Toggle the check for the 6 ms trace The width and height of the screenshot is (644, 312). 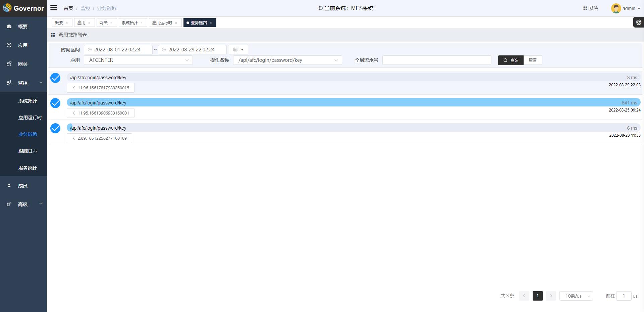point(55,128)
